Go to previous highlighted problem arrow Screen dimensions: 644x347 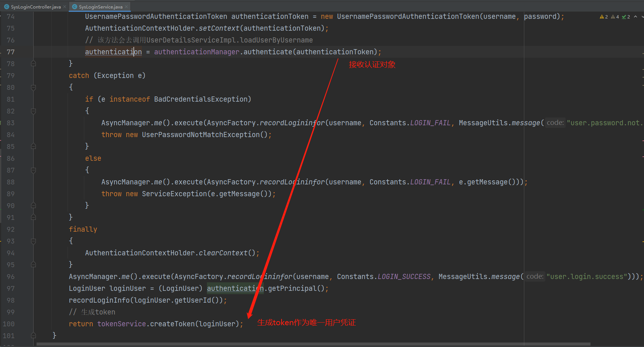pos(636,17)
